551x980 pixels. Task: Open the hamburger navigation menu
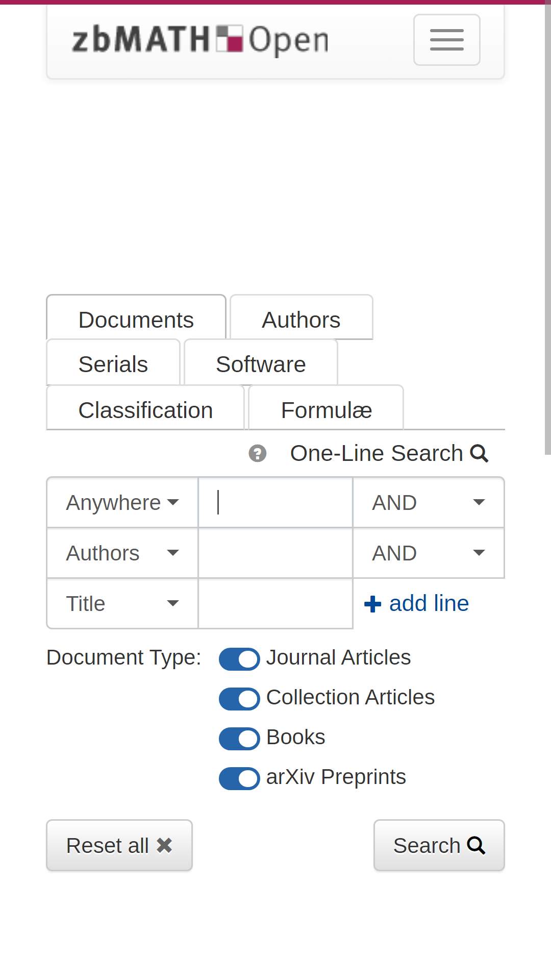(x=446, y=40)
